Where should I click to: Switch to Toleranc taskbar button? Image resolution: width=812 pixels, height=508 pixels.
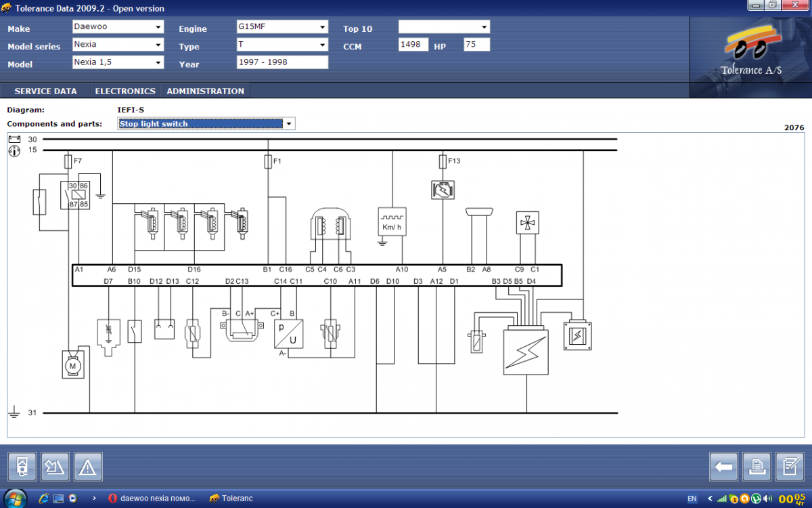pyautogui.click(x=231, y=499)
